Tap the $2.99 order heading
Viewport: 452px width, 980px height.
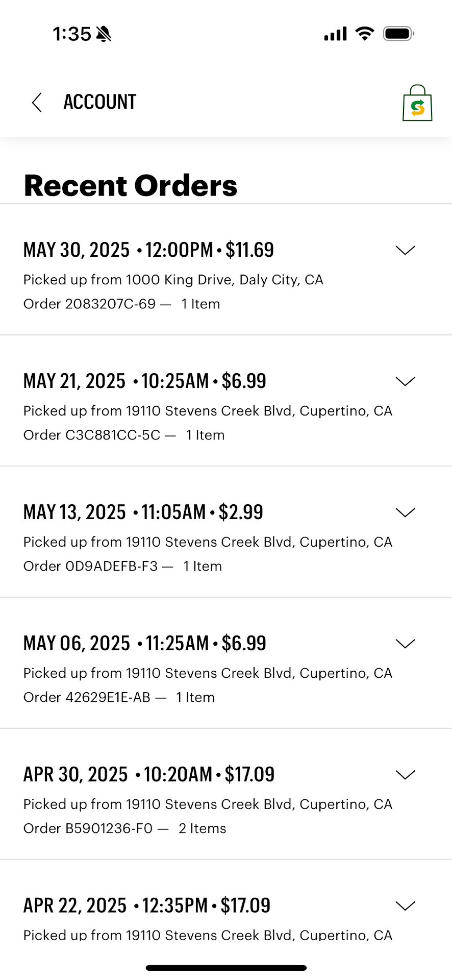143,512
